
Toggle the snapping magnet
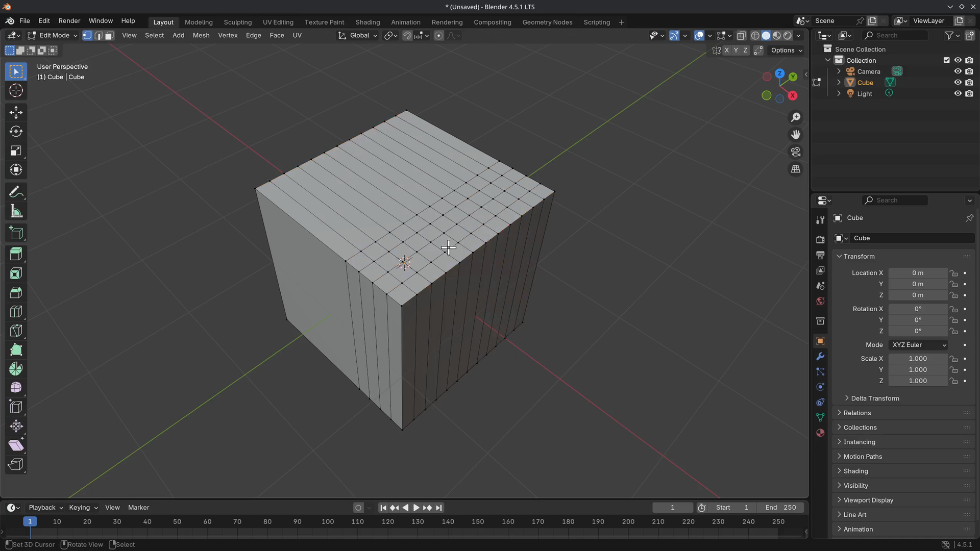(x=407, y=36)
